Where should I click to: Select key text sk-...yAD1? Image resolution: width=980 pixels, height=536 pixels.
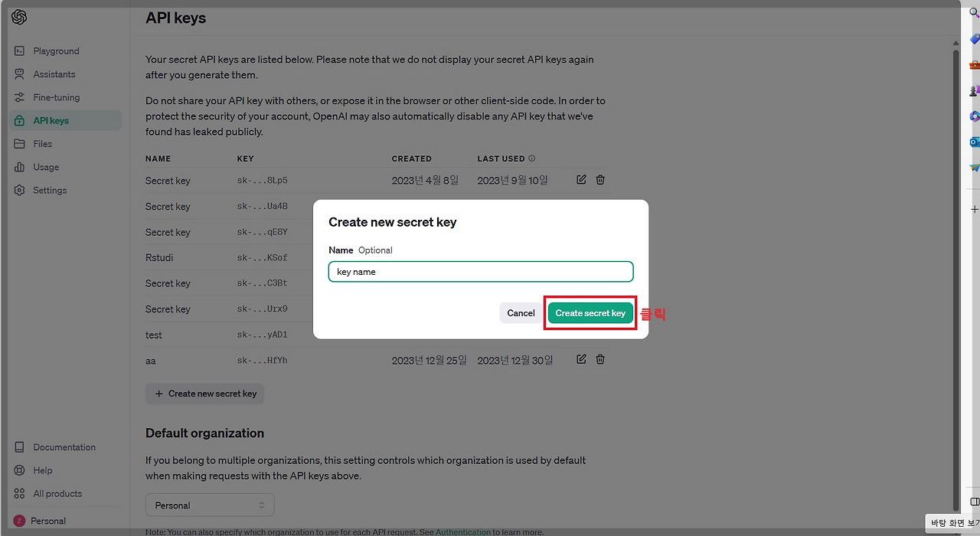[x=262, y=335]
